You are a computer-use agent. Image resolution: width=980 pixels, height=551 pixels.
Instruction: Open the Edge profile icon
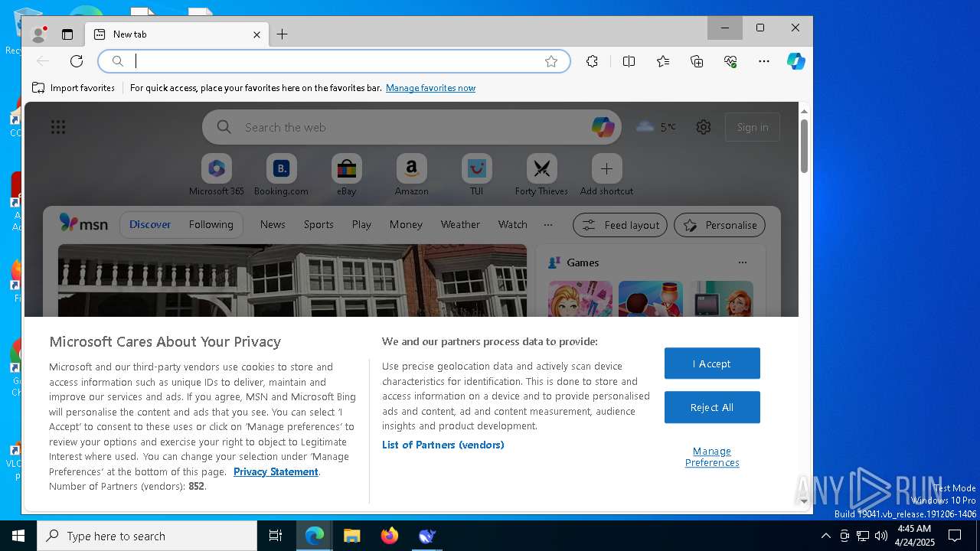click(x=38, y=34)
